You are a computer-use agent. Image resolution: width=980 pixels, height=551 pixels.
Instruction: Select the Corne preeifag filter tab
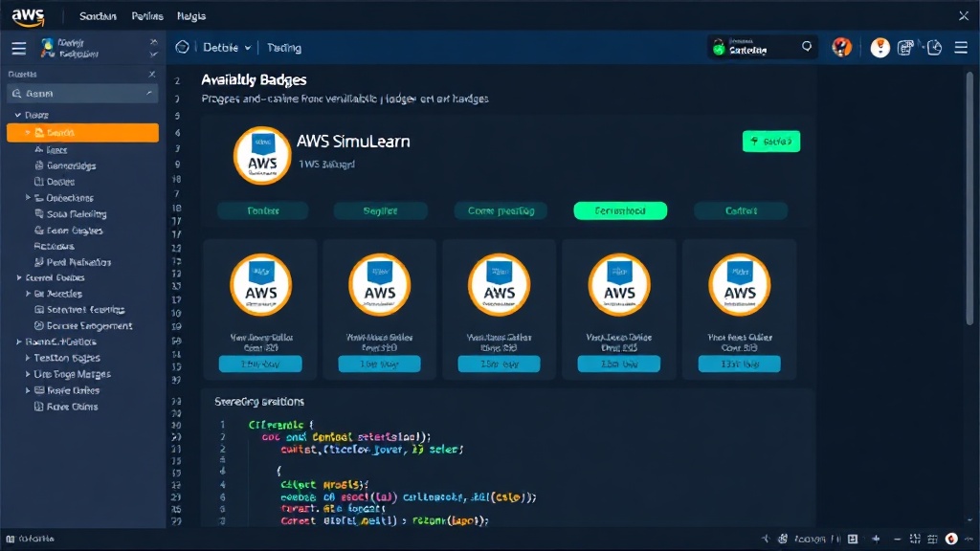pyautogui.click(x=501, y=210)
